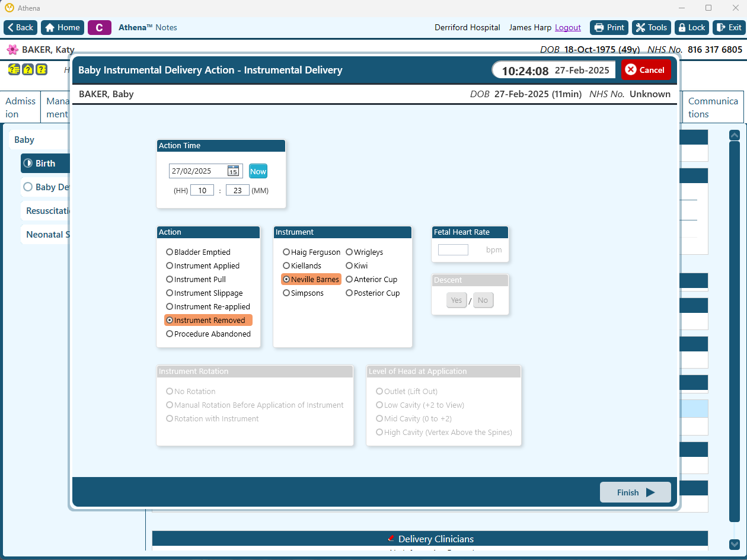Select the Birth sidebar item

point(46,164)
